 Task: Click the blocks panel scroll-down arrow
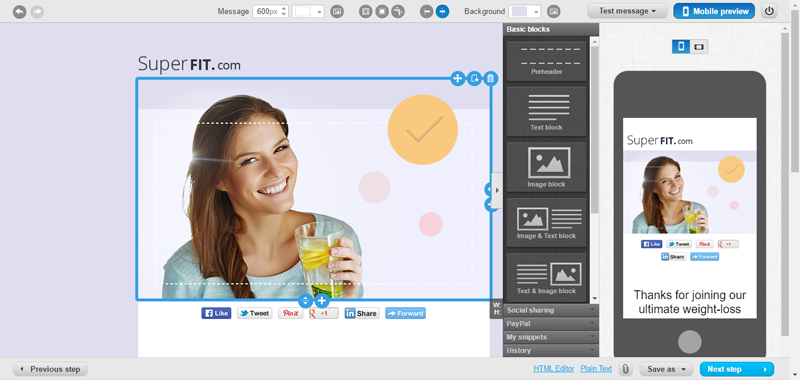(x=594, y=299)
